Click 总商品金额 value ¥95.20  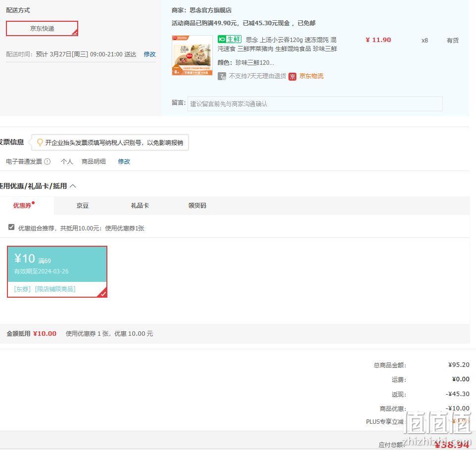[459, 365]
